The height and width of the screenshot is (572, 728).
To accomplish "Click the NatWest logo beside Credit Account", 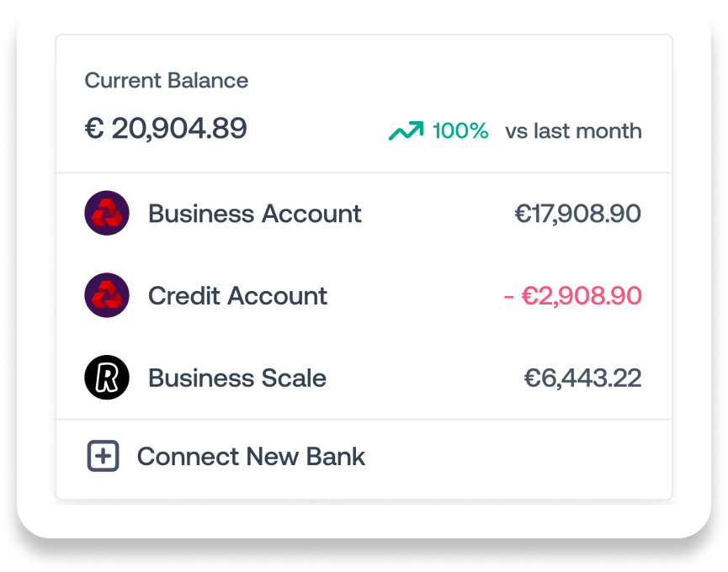I will 107,296.
